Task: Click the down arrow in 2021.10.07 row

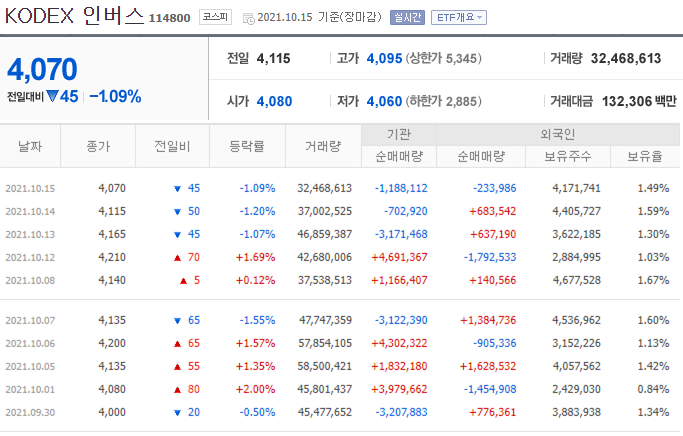Action: pyautogui.click(x=177, y=321)
